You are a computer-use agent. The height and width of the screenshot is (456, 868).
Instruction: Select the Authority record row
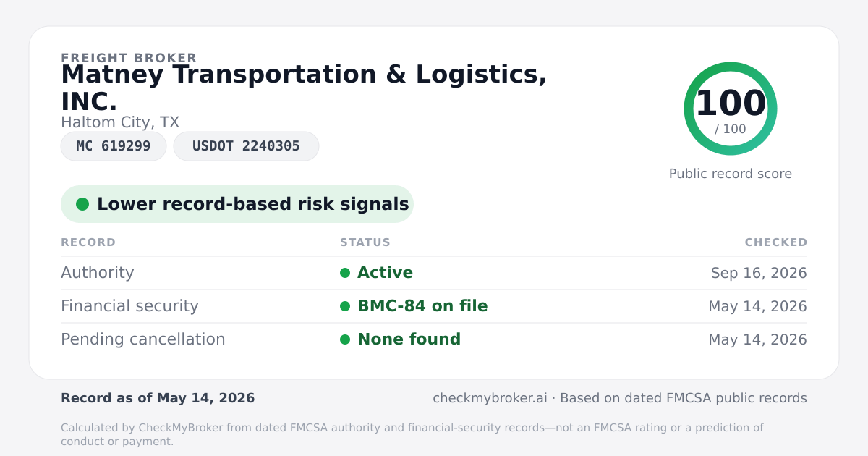click(434, 273)
